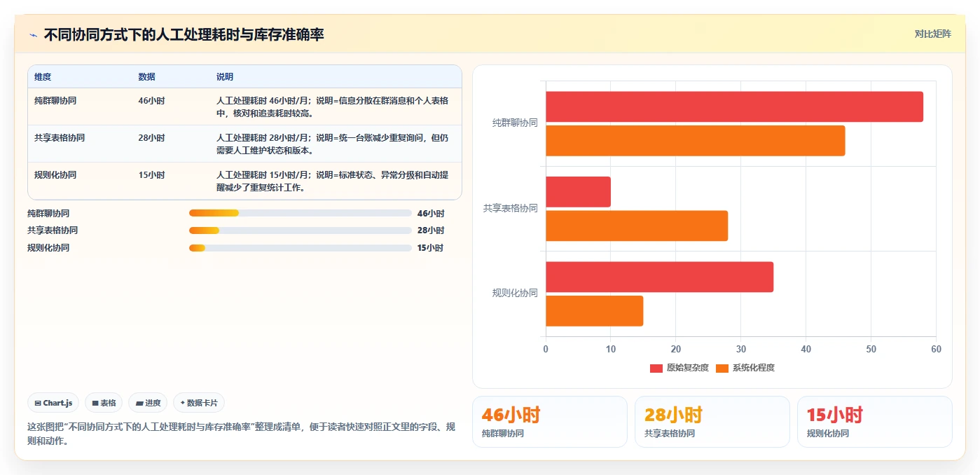Click the orange chart bar for 规则化协同
Screen dimensions: 980x475
point(594,310)
